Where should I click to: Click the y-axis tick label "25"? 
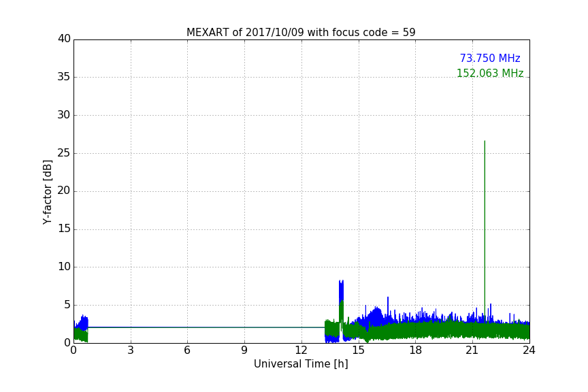64,152
